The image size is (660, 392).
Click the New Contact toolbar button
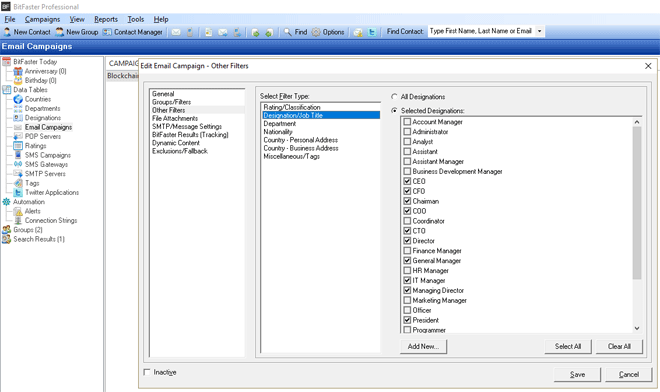[27, 32]
